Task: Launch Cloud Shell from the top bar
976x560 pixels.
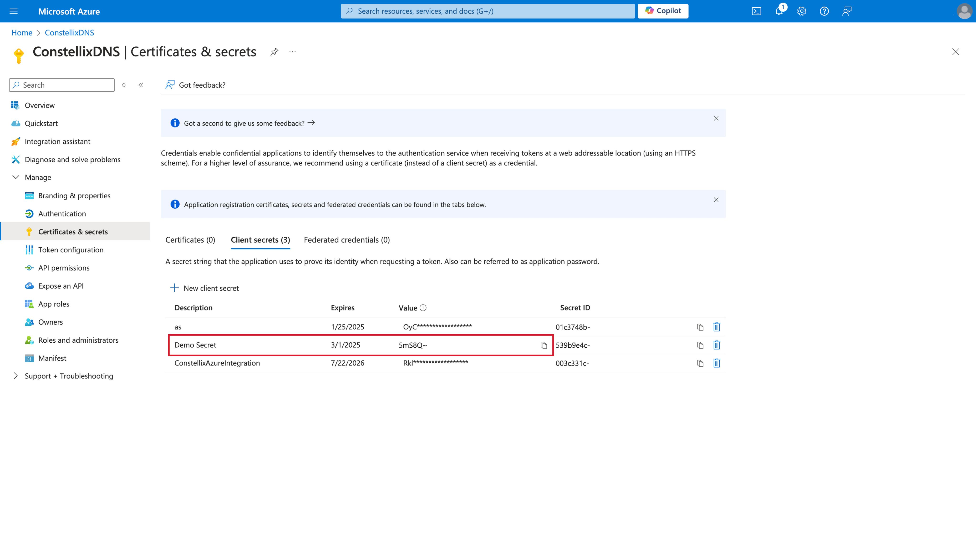Action: pos(756,11)
